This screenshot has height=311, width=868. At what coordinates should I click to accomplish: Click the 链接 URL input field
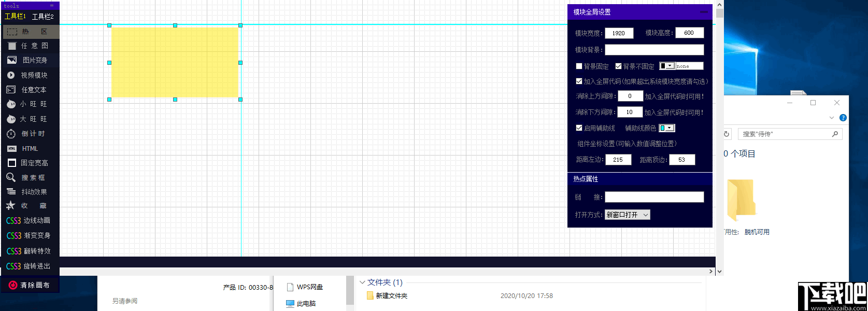[654, 197]
